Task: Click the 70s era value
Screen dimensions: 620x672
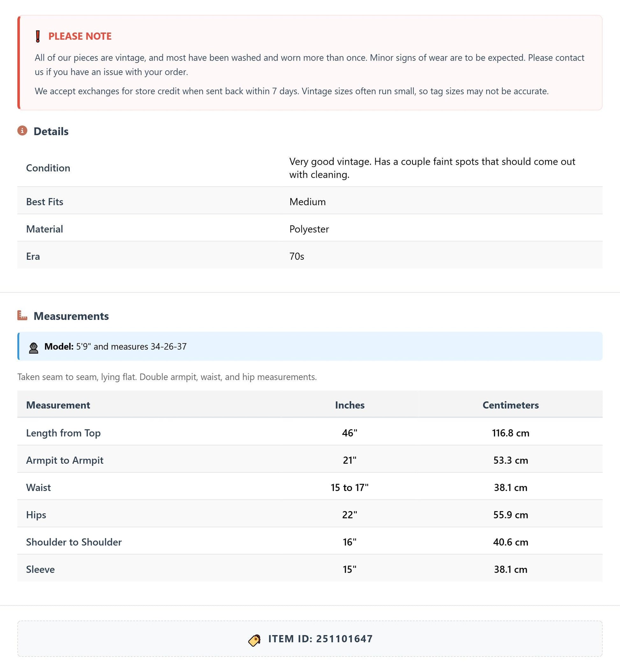Action: [x=297, y=256]
